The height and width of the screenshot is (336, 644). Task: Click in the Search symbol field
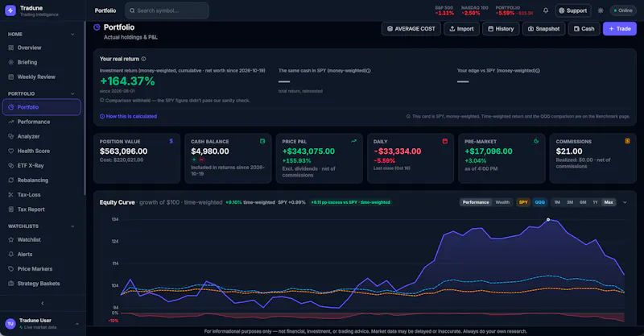[x=167, y=10]
